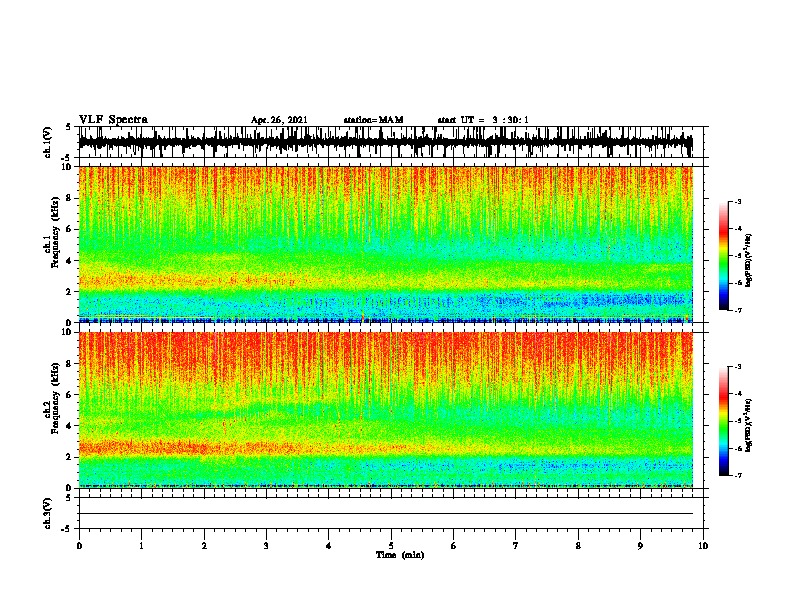
Task: Click the "-3" label on the ch.1 colorbar
Action: click(x=737, y=201)
